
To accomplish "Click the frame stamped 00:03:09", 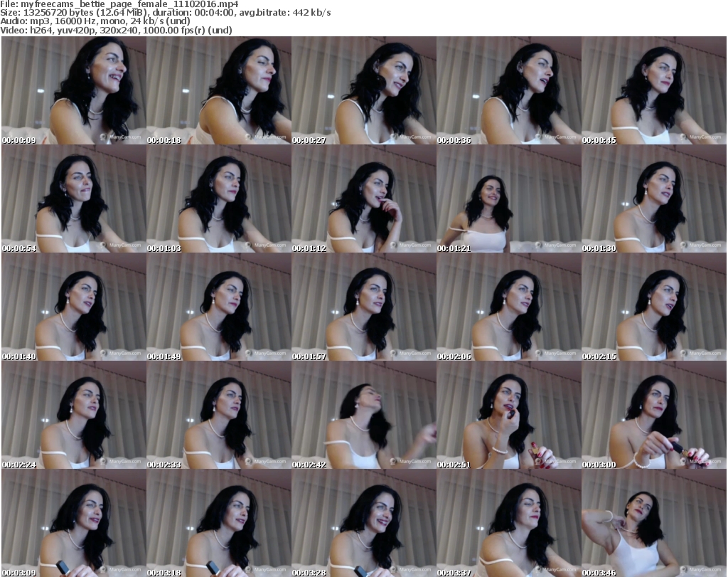I will tap(74, 524).
